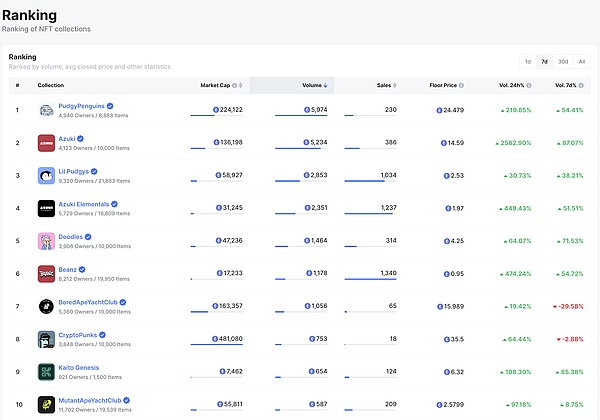Image resolution: width=600 pixels, height=420 pixels.
Task: Click the Market Cap info icon
Action: tap(235, 85)
